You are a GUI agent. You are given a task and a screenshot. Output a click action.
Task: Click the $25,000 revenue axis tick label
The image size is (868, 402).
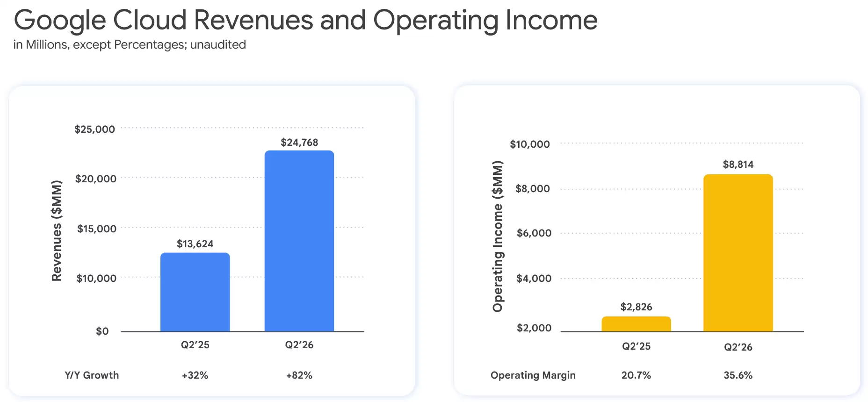pyautogui.click(x=94, y=129)
